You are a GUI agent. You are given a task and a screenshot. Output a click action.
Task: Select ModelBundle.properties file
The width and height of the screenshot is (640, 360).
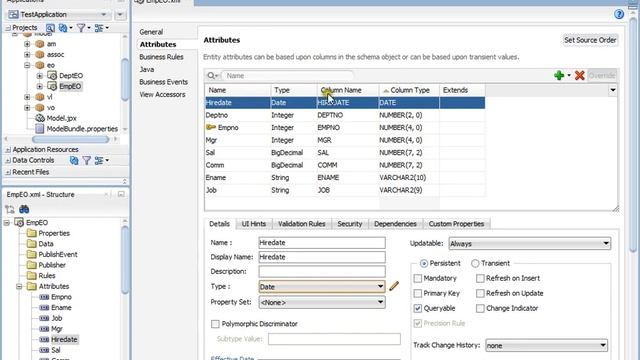tap(82, 129)
